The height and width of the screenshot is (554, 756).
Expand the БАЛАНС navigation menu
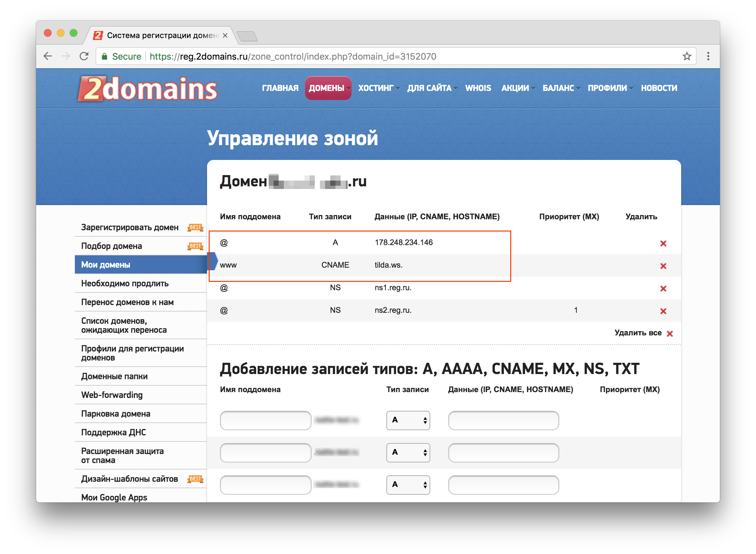click(x=561, y=88)
